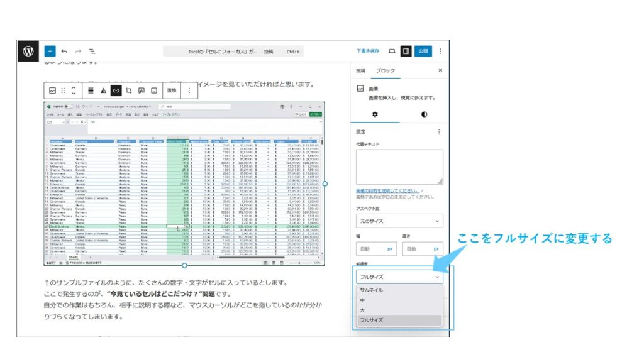Expand the アスペクト比 dropdown
Viewport: 644px width, 362px height.
399,221
